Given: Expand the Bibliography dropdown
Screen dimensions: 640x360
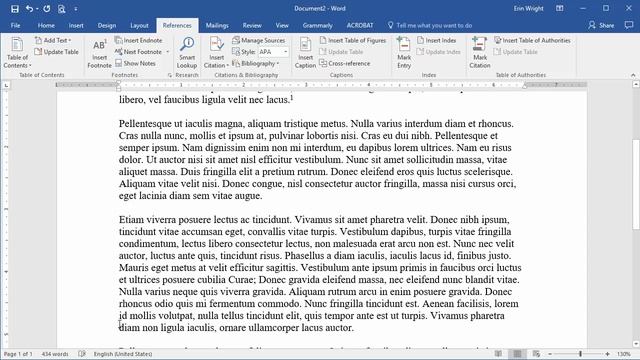Looking at the screenshot, I should (x=256, y=63).
